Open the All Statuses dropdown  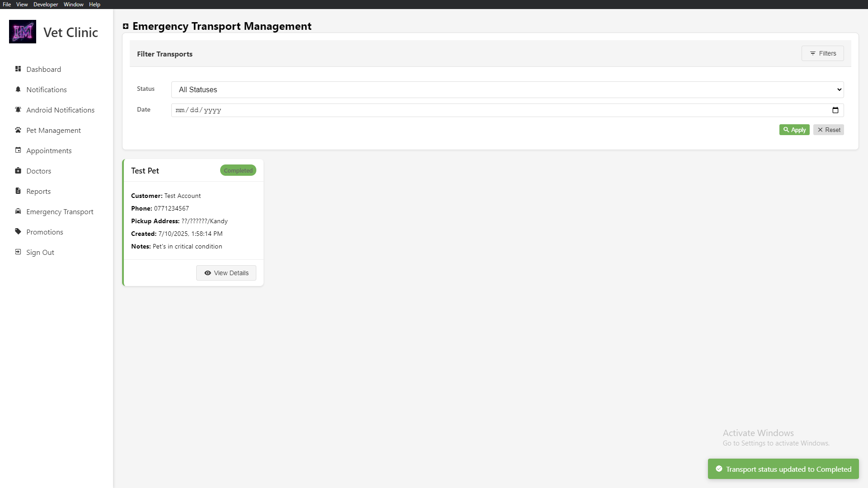[506, 89]
